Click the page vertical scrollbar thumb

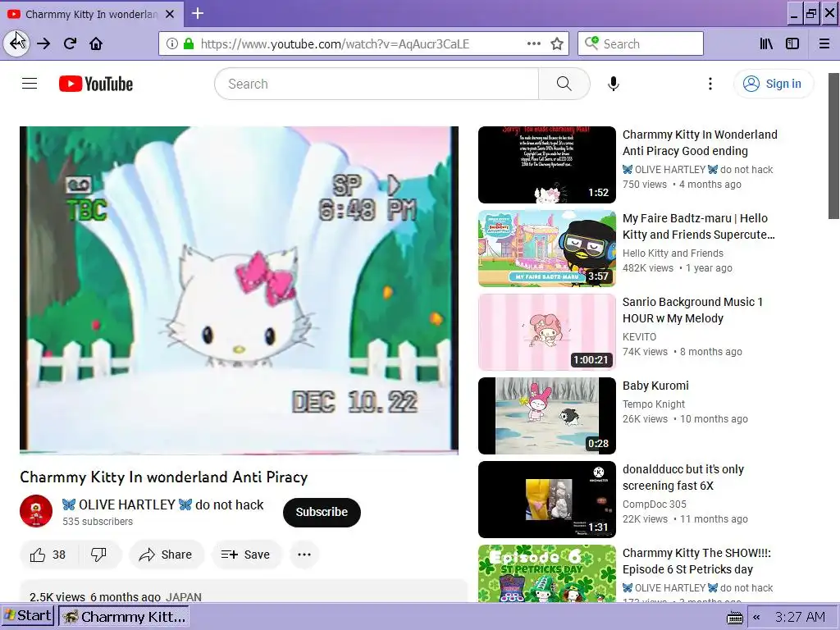833,146
